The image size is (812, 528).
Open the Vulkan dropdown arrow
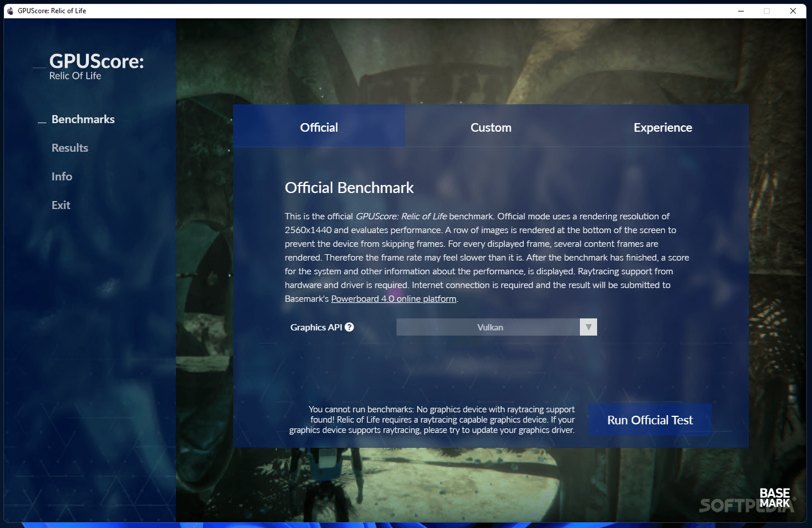pos(589,327)
